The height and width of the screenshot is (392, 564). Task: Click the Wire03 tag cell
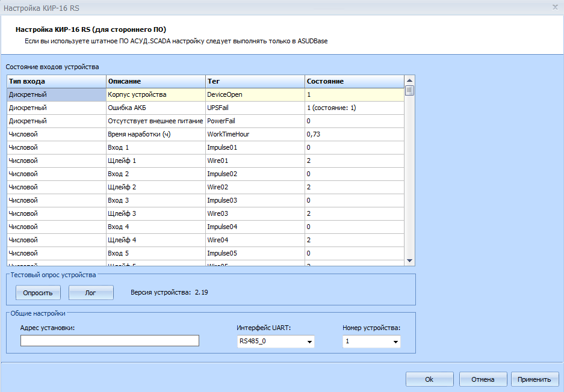point(255,213)
